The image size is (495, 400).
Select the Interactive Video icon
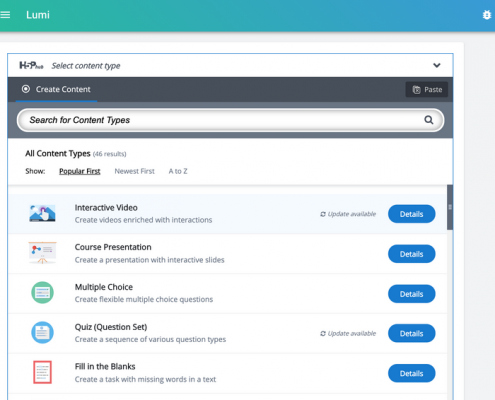click(x=42, y=213)
